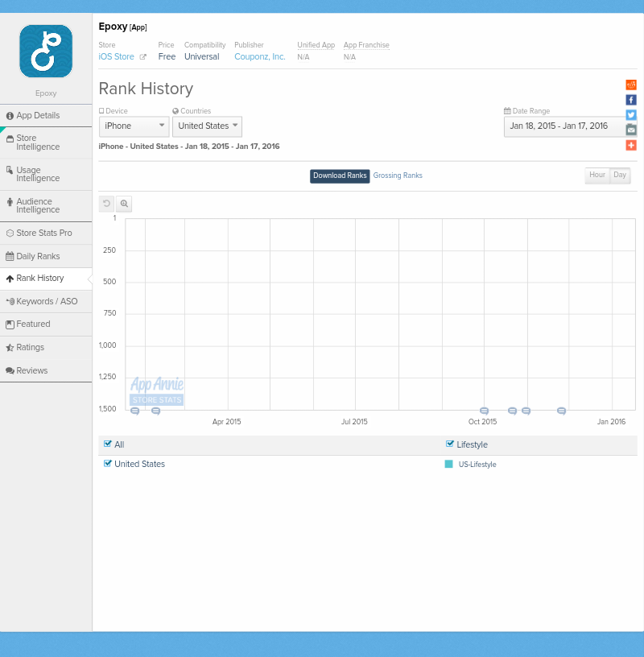644x657 pixels.
Task: Open Usage Intelligence section
Action: 46,174
